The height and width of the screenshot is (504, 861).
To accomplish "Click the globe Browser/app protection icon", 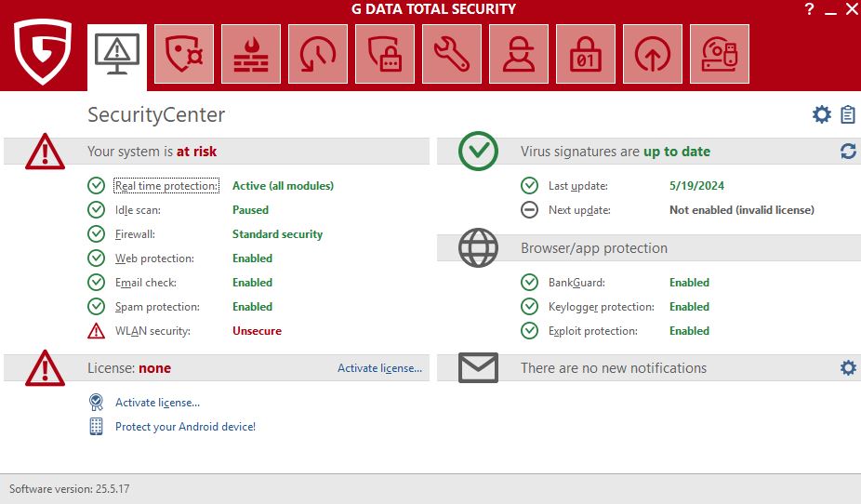I will coord(478,247).
